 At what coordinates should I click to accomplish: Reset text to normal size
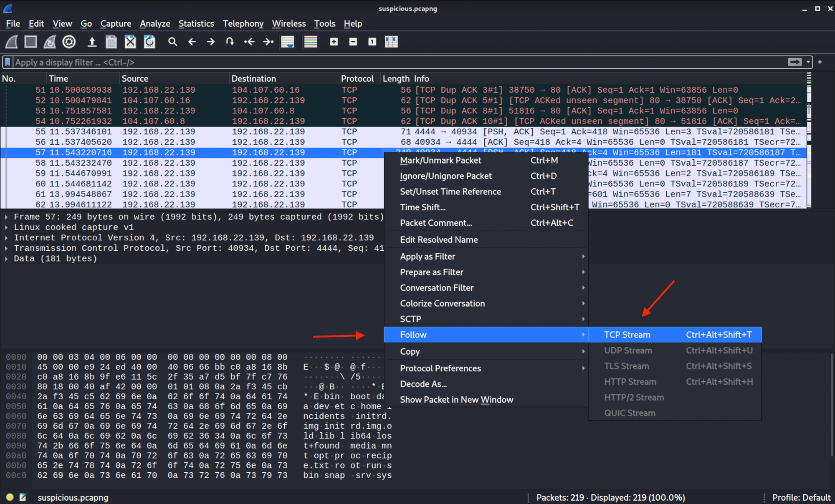point(372,42)
